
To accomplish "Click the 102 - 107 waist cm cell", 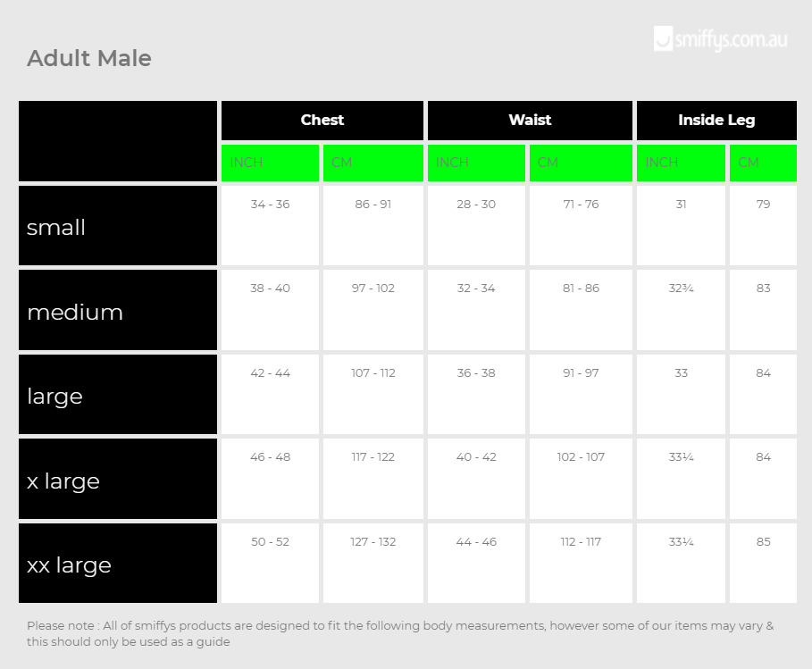I will (x=581, y=479).
